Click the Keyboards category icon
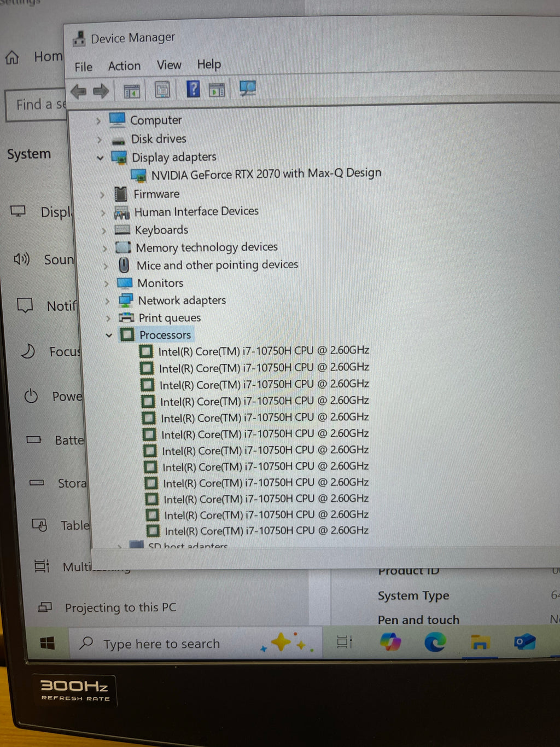Screen dimensions: 560x747 [x=122, y=230]
